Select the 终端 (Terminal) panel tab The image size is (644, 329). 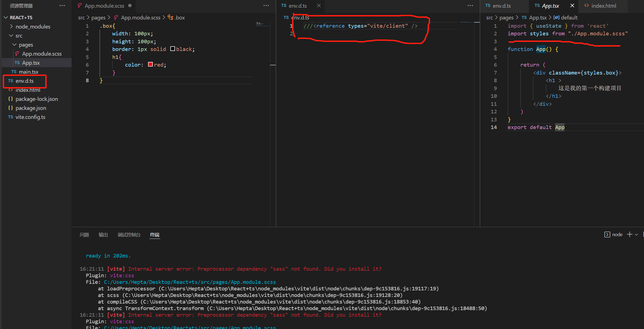[x=155, y=234]
